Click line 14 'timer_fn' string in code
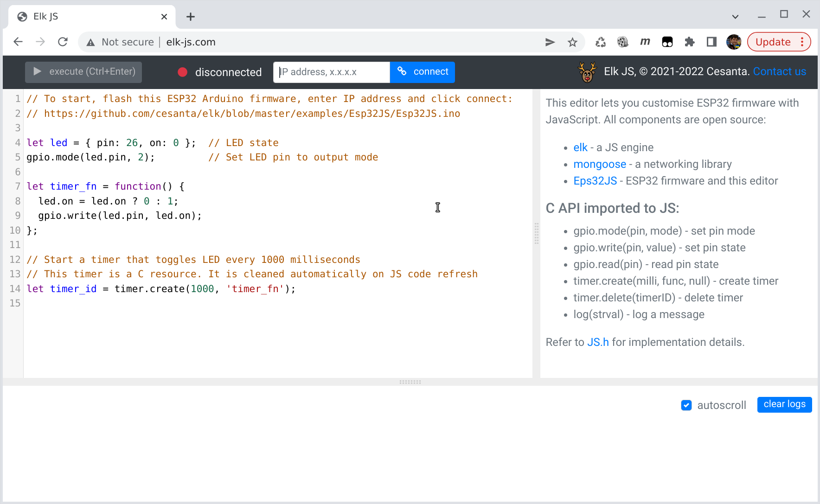 [255, 289]
